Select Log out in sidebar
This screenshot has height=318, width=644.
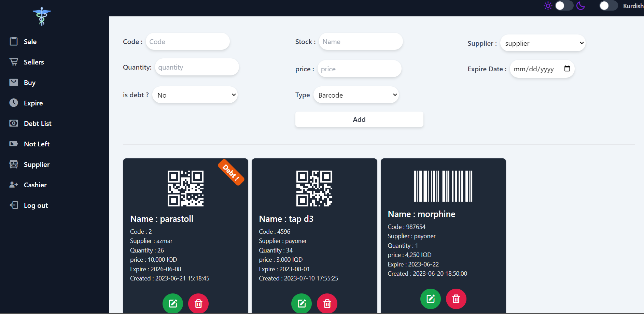click(36, 205)
